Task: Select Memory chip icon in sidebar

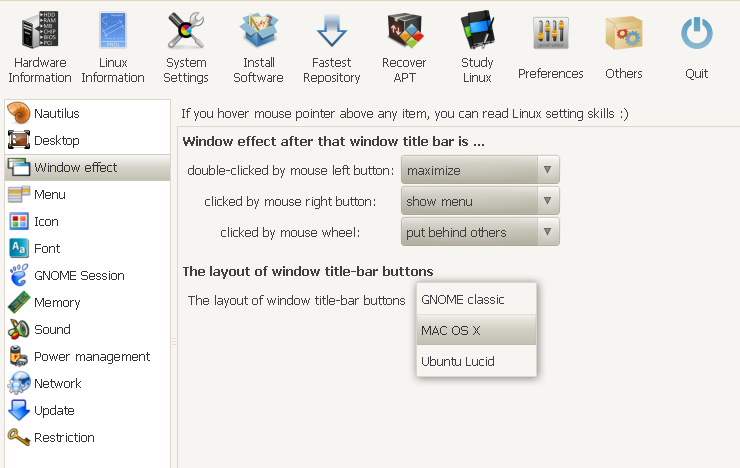Action: click(19, 302)
